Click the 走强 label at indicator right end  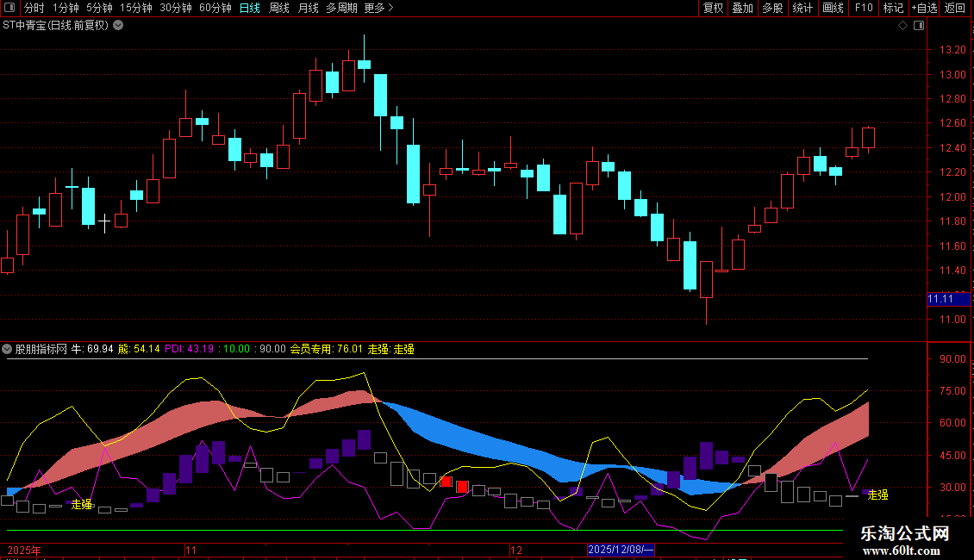[877, 495]
